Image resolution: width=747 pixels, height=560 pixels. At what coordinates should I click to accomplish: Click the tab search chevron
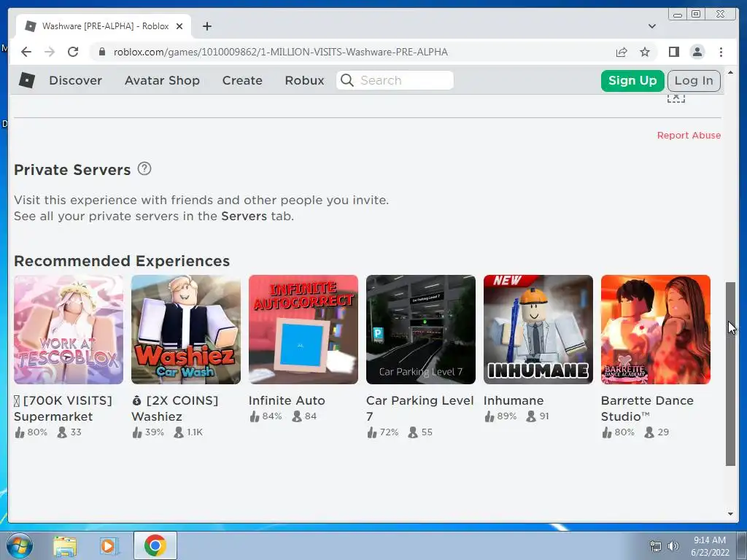tap(651, 26)
